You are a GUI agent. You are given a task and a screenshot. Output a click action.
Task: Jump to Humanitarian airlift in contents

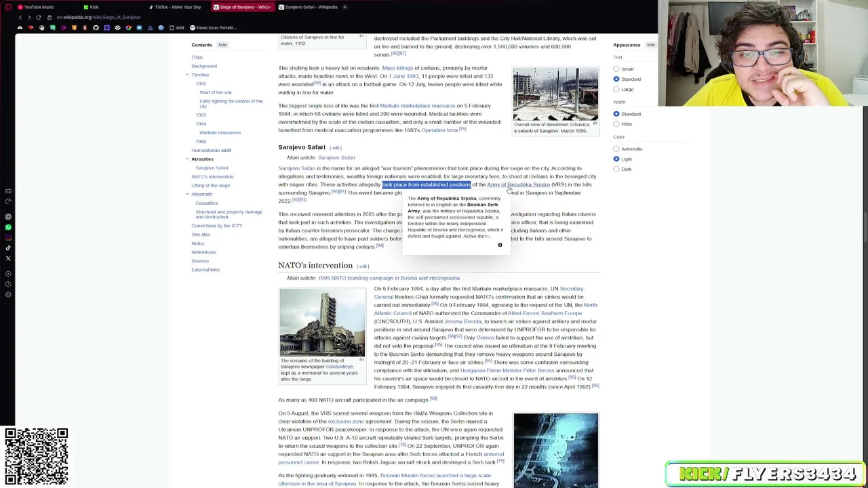click(x=211, y=150)
